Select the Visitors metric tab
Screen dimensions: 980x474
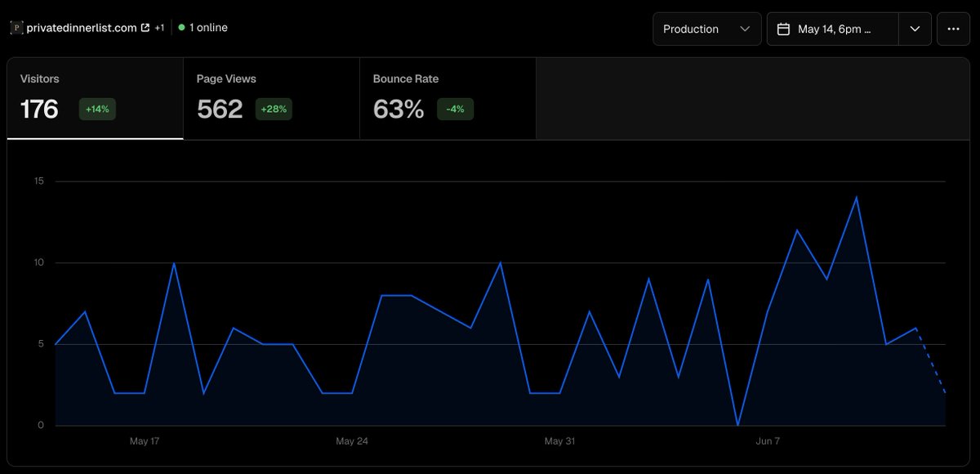96,99
